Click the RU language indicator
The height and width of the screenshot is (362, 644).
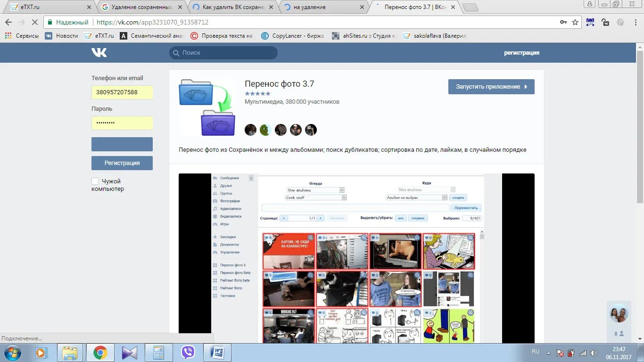[x=536, y=352]
